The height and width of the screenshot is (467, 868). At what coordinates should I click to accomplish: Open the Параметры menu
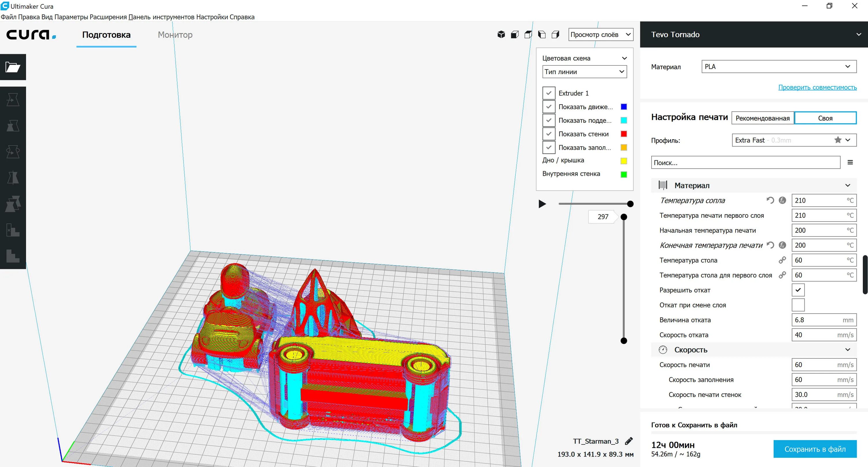click(71, 17)
